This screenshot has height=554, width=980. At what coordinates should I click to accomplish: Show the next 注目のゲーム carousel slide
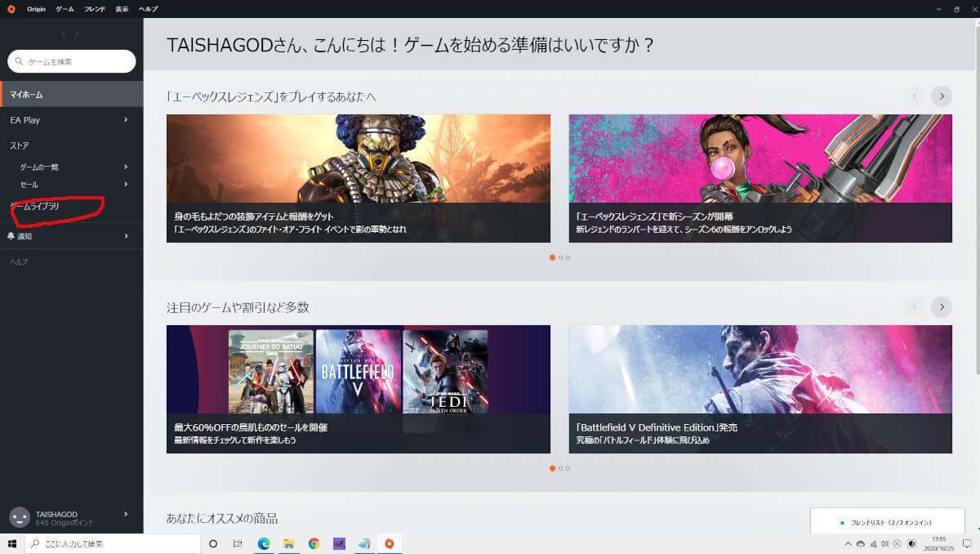(942, 306)
